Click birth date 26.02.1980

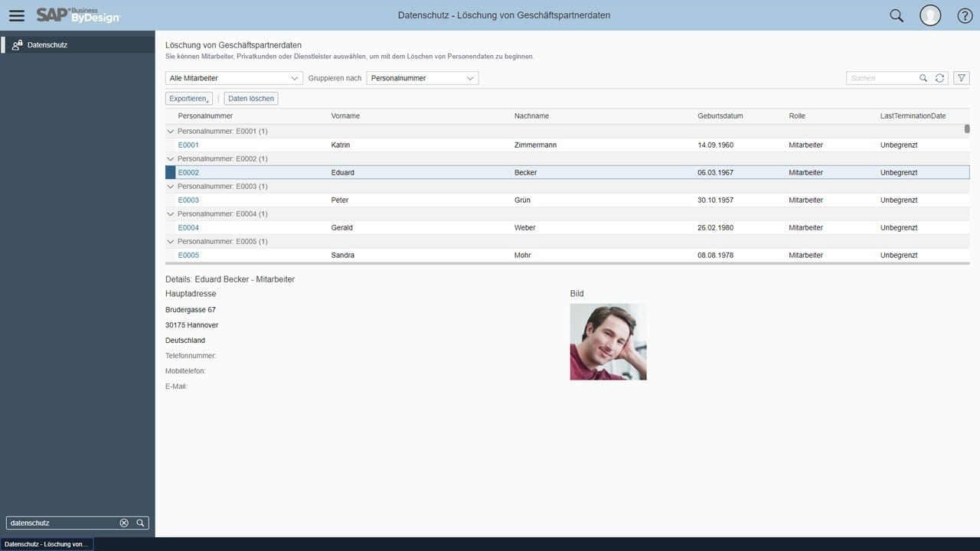pyautogui.click(x=715, y=228)
